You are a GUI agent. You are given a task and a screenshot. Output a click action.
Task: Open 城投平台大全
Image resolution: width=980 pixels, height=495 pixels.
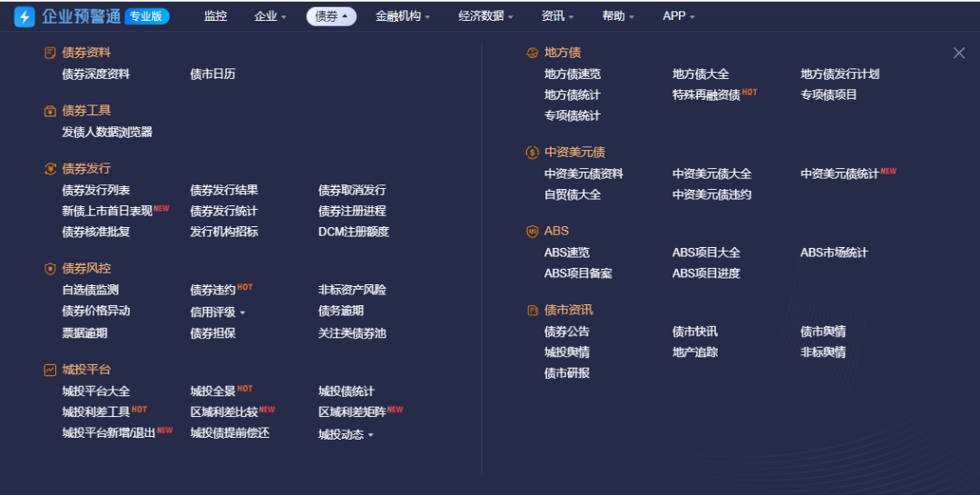click(96, 391)
